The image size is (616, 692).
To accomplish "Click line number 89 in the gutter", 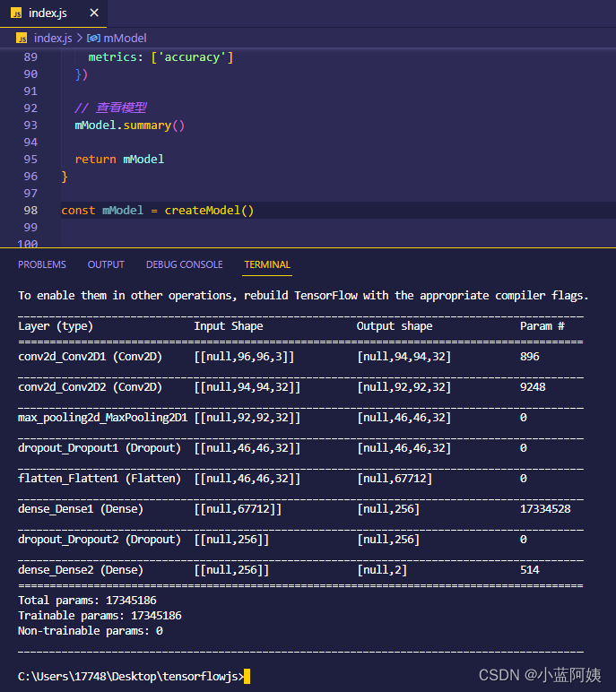I will coord(30,57).
